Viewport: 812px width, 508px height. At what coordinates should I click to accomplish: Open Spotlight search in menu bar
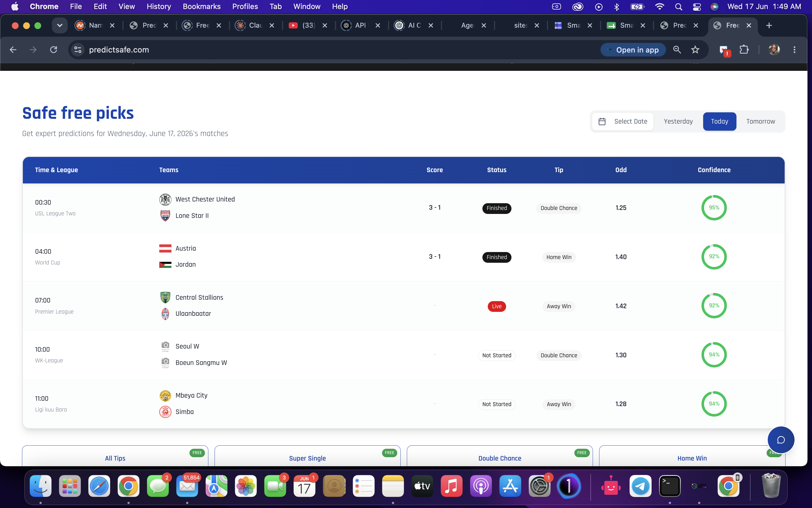[x=678, y=7]
